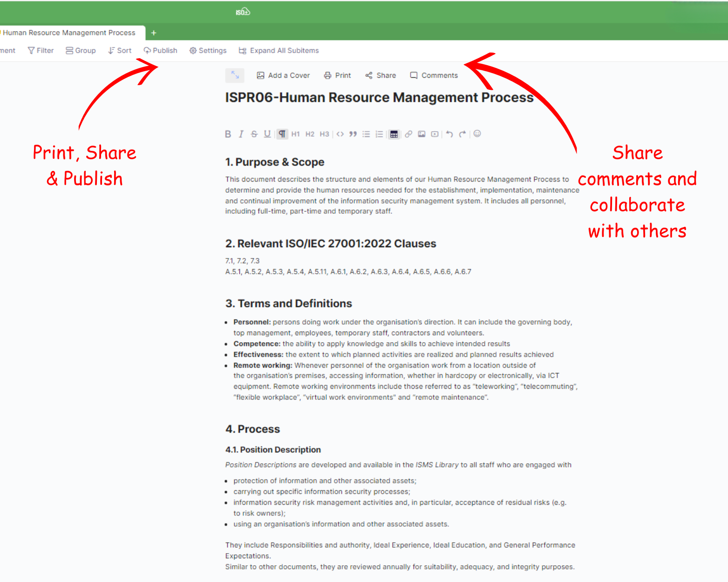Toggle italic text formatting
728x582 pixels.
click(241, 134)
